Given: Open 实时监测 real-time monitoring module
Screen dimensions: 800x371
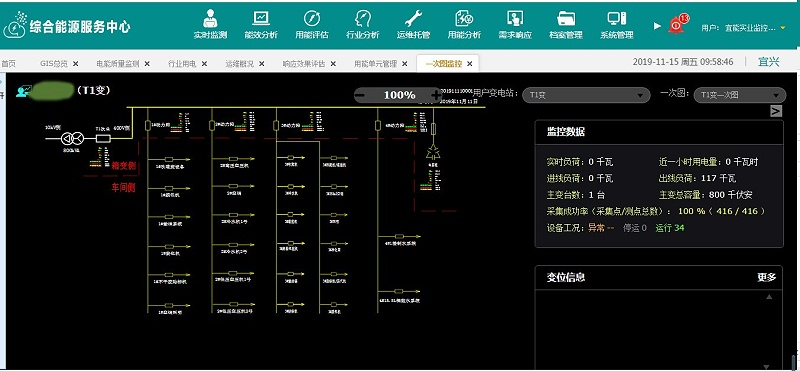Looking at the screenshot, I should [210, 24].
